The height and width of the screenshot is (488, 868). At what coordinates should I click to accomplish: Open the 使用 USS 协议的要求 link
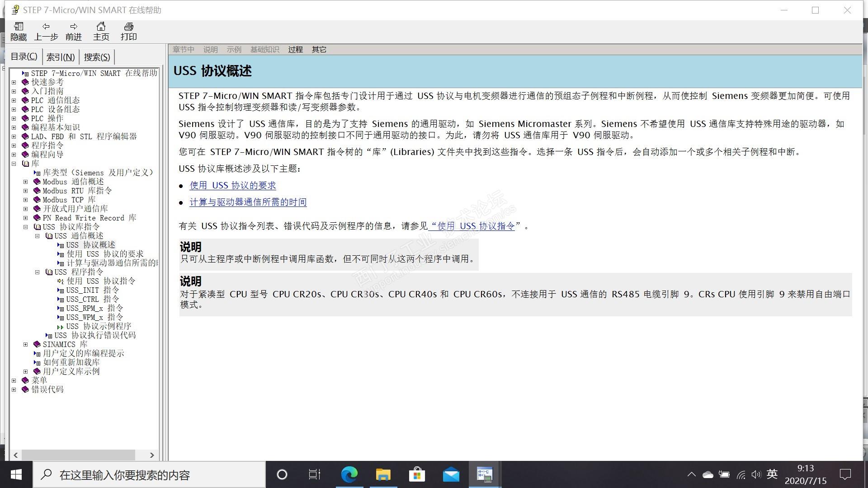[x=232, y=185]
